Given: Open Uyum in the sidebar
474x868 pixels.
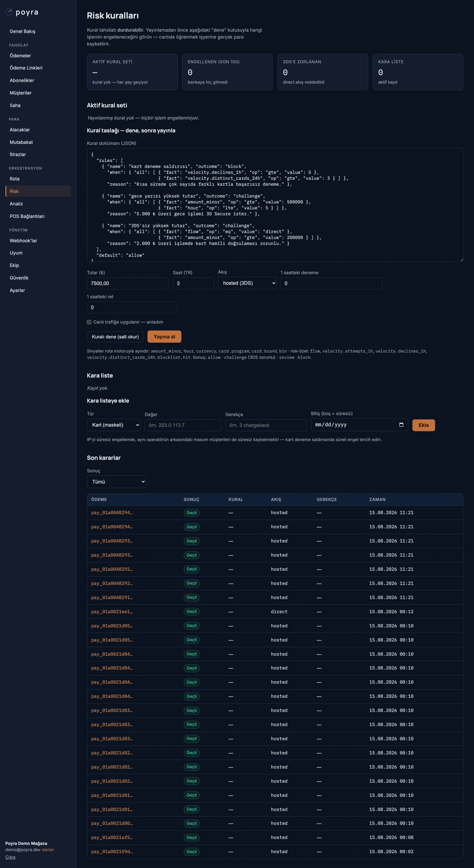Looking at the screenshot, I should point(38,253).
